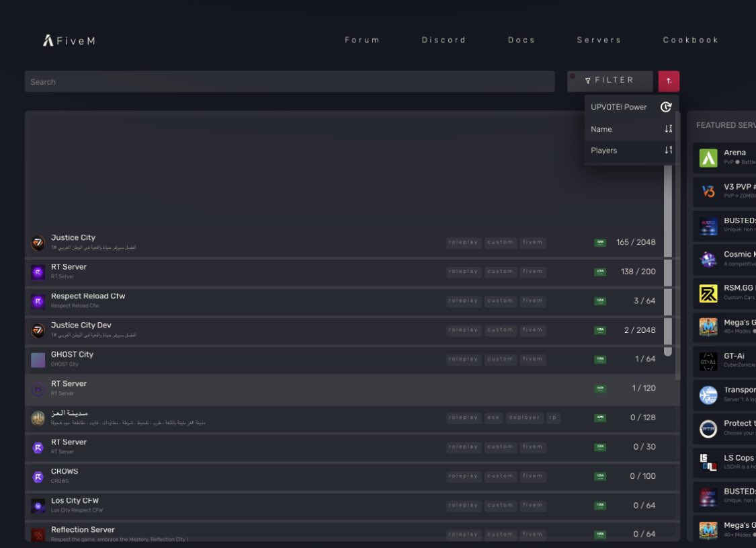Open featured server LS Cops
The height and width of the screenshot is (548, 756).
click(x=724, y=463)
